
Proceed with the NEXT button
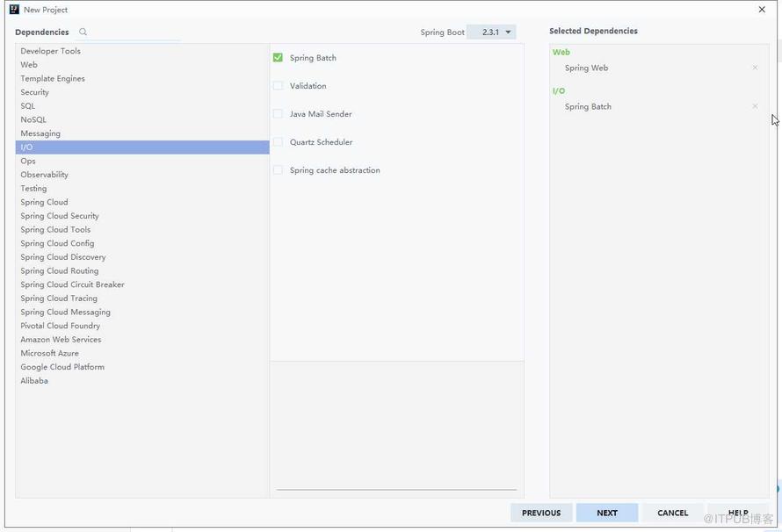[x=607, y=513]
